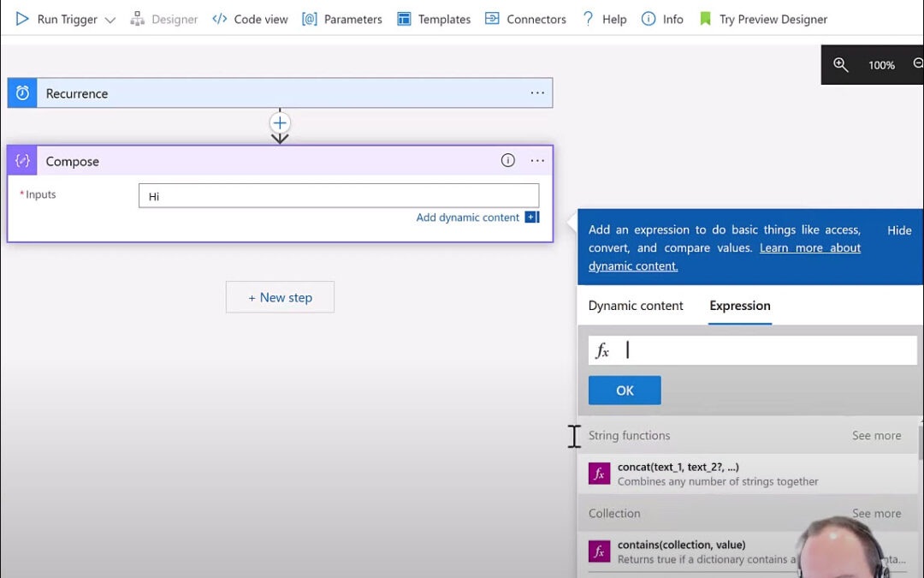Click the OK button
The height and width of the screenshot is (578, 924).
pos(625,390)
